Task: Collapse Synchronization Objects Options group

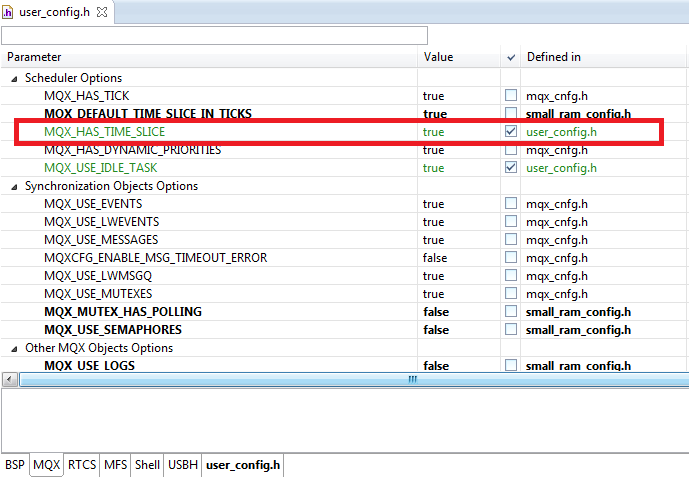Action: click(15, 187)
